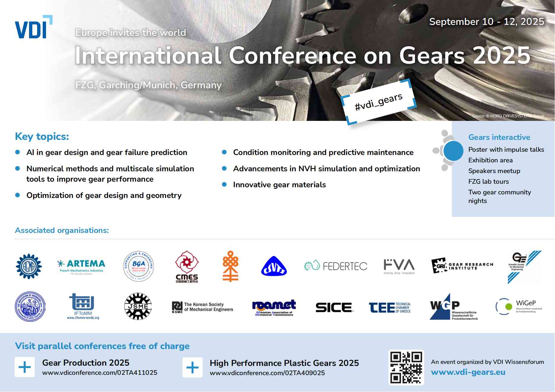Screen dimensions: 555x392
Task: Click the Gear Research Institute logo
Action: [462, 266]
